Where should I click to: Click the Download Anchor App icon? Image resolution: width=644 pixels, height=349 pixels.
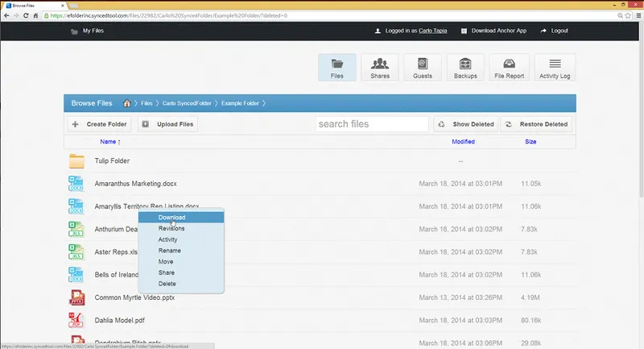464,31
